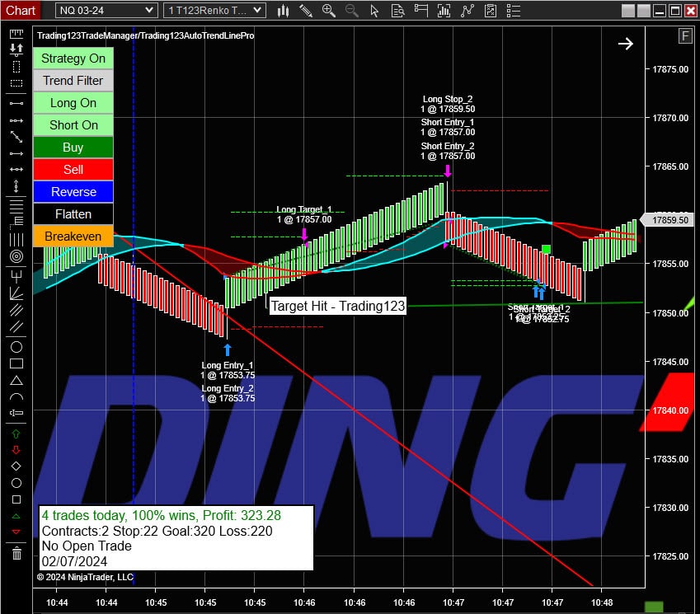Click the '4 trades today' profit summary line

(x=162, y=515)
